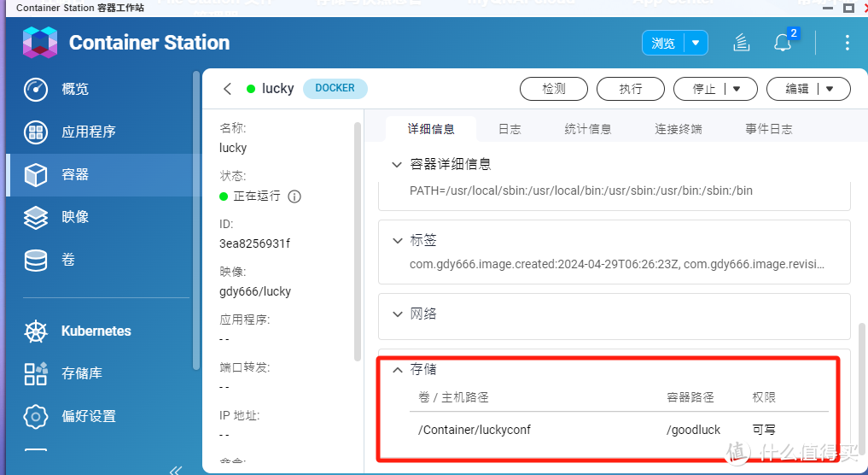Select container path /goodluck
The image size is (868, 475).
pos(694,430)
